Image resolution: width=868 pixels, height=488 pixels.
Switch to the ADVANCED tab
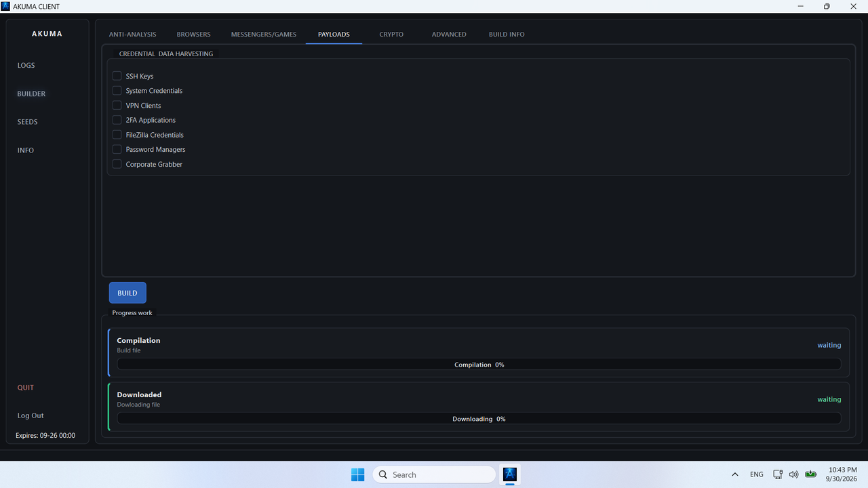[449, 35]
